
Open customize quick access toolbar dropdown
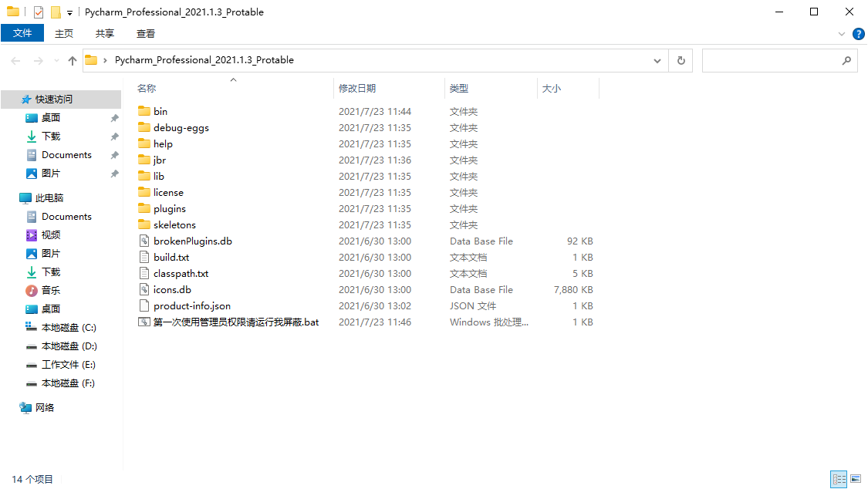69,12
